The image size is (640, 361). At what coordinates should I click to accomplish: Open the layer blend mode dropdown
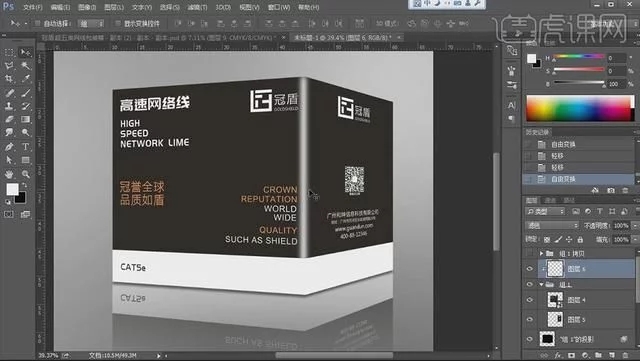(x=553, y=225)
